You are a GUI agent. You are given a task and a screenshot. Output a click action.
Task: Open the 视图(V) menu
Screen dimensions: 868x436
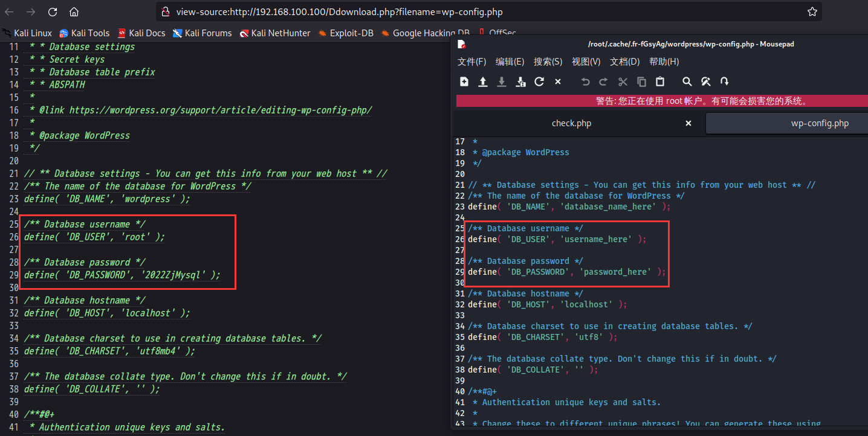pyautogui.click(x=586, y=62)
